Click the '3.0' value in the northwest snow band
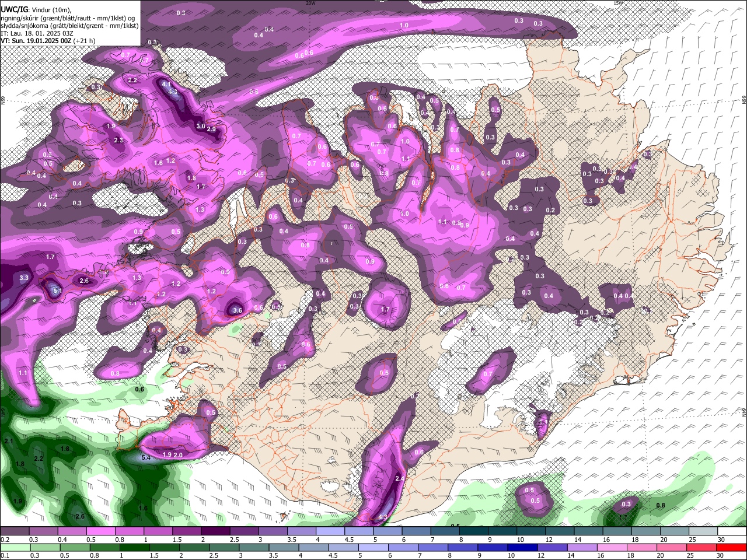Image resolution: width=747 pixels, height=560 pixels. coord(200,126)
